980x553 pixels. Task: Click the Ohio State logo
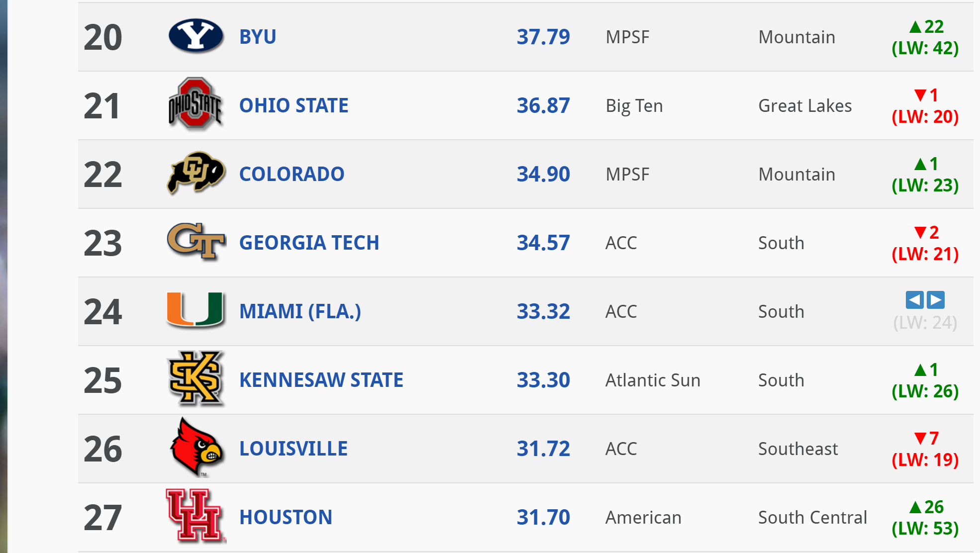tap(196, 105)
